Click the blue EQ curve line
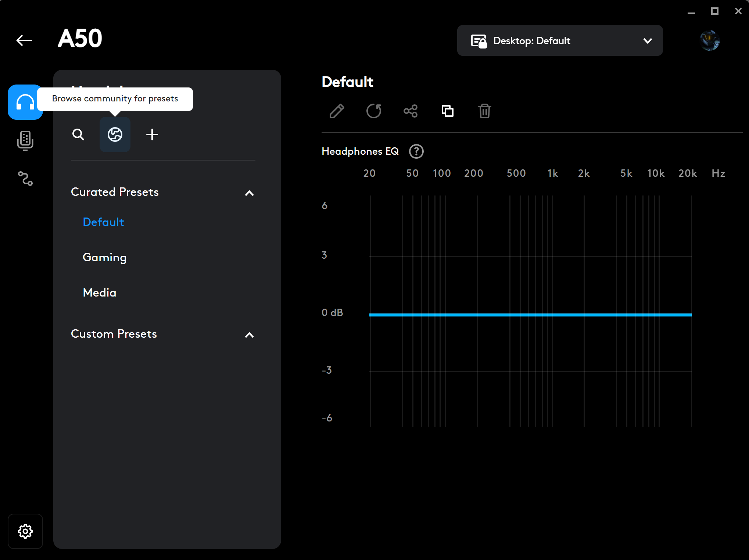This screenshot has width=749, height=560. pyautogui.click(x=530, y=315)
